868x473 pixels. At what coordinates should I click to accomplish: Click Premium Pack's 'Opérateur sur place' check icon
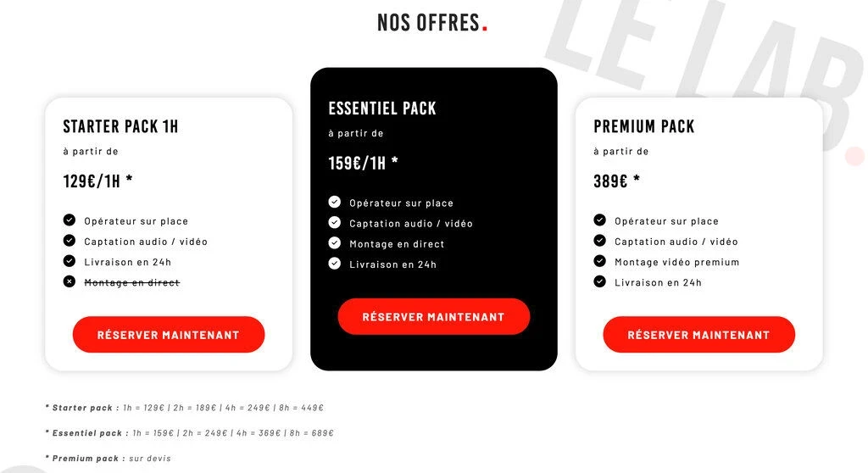[600, 220]
